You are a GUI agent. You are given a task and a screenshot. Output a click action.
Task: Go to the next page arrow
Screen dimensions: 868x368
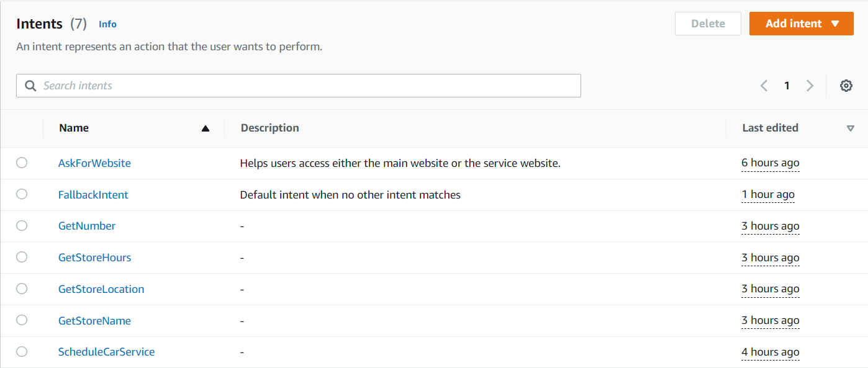(x=810, y=86)
